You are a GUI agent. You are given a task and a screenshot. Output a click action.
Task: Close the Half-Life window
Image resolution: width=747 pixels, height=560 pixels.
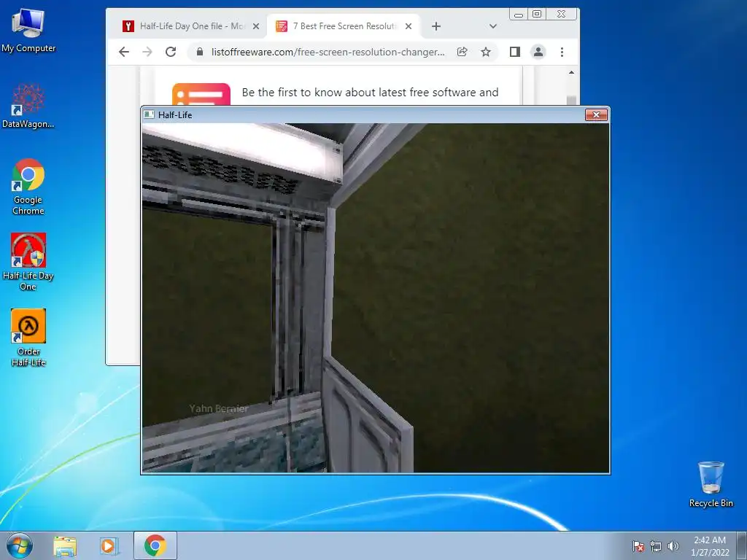pos(596,114)
